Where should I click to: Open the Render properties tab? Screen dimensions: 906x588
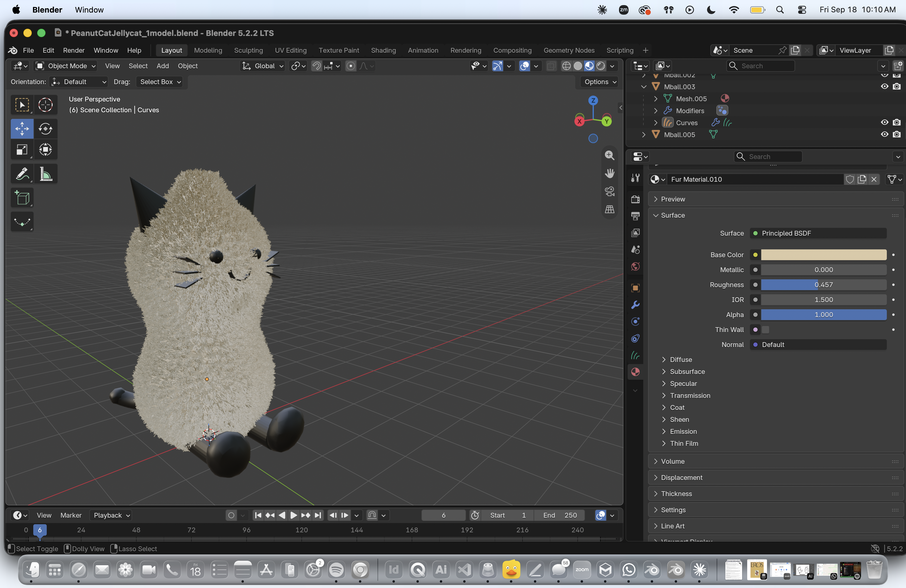635,199
